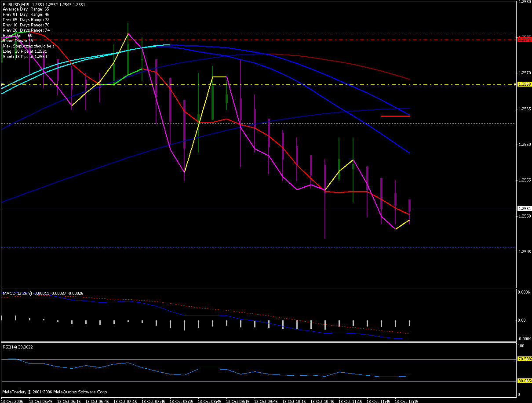Click the 13 Oct 09:15 time axis label
Viewport: 532px width, 403px height.
pos(238,401)
